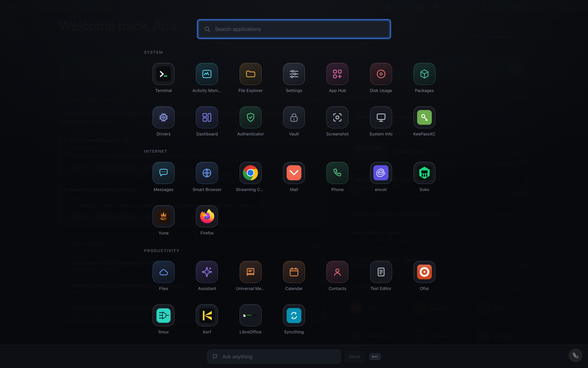
Task: Open the Messages app
Action: tap(163, 173)
